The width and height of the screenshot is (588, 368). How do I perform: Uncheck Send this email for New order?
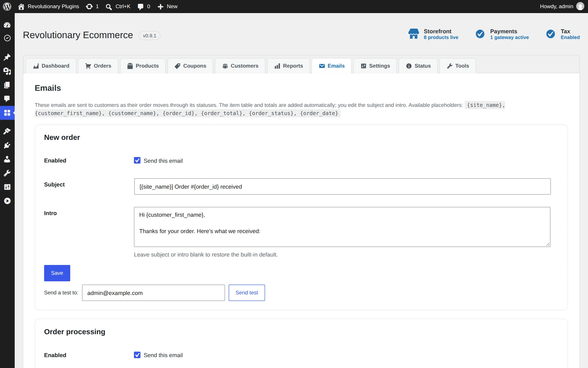click(x=137, y=161)
